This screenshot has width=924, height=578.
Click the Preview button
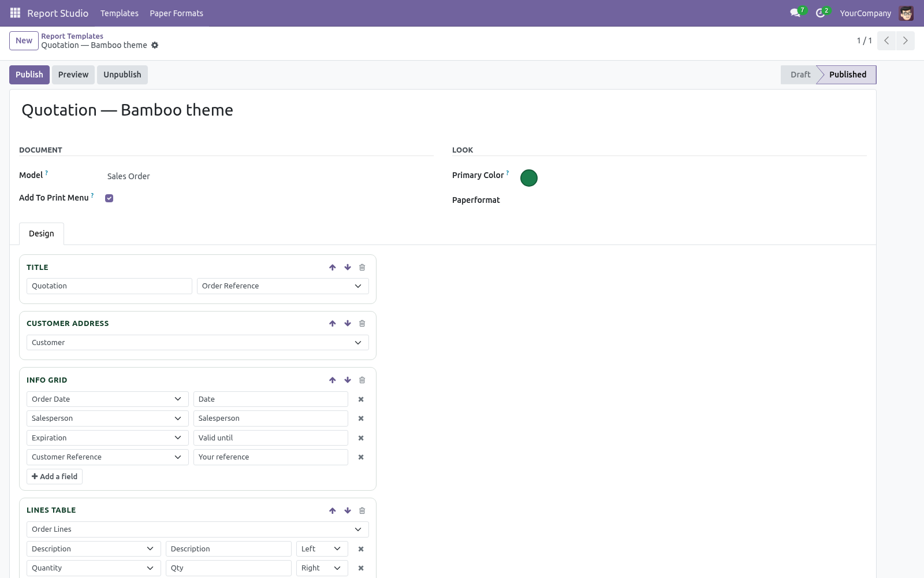tap(73, 75)
